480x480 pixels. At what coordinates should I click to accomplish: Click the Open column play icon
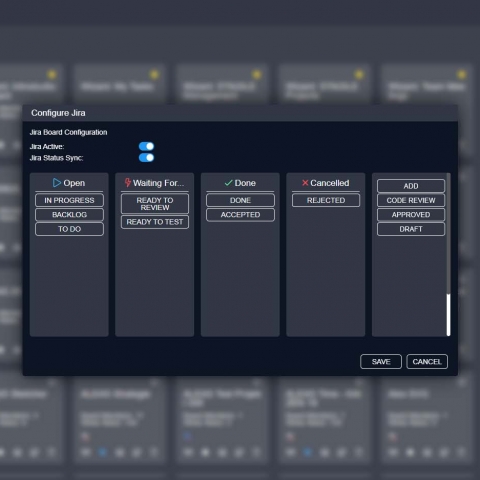click(57, 183)
